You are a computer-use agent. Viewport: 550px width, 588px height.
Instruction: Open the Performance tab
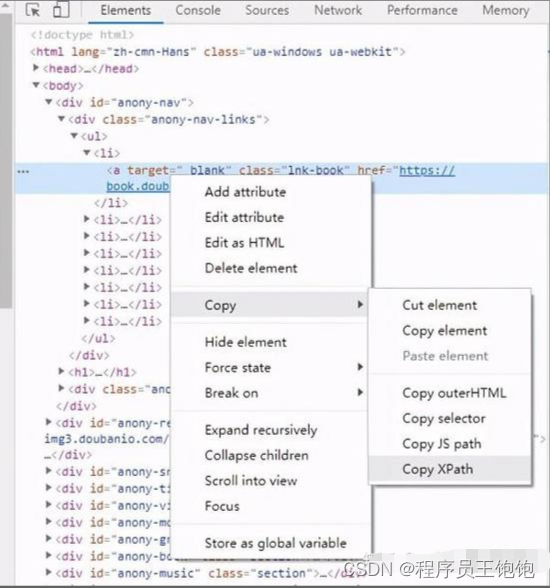click(x=422, y=10)
